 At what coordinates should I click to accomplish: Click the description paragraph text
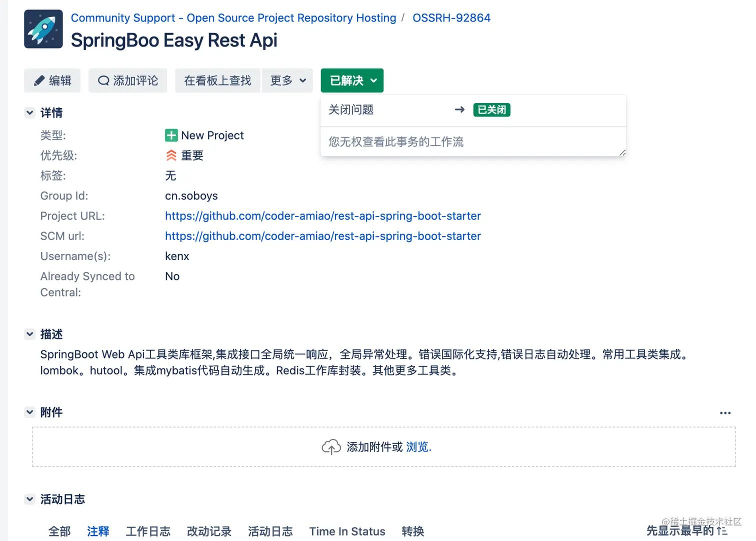pyautogui.click(x=366, y=362)
